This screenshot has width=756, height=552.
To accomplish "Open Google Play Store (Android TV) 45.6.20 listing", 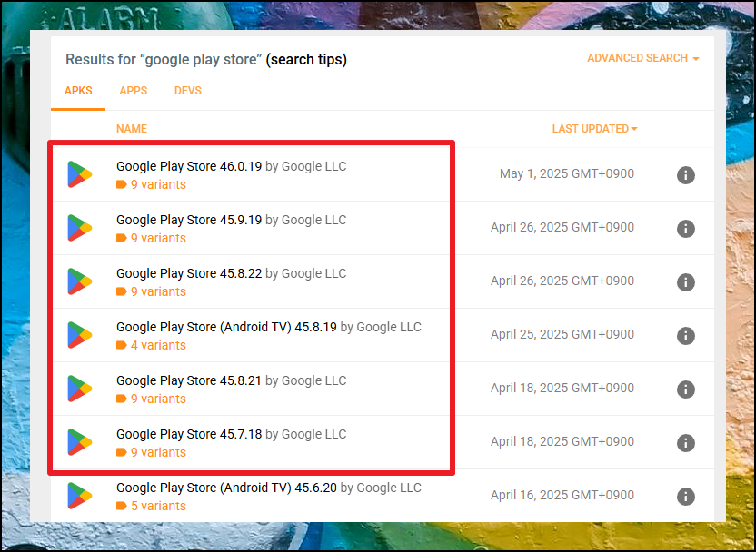I will 226,488.
